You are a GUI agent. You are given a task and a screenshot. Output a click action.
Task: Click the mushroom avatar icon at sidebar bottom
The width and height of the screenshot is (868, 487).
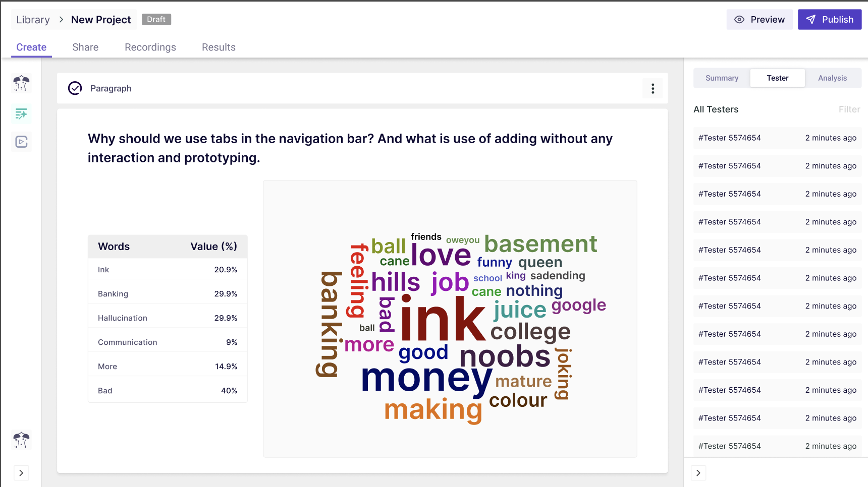(21, 440)
